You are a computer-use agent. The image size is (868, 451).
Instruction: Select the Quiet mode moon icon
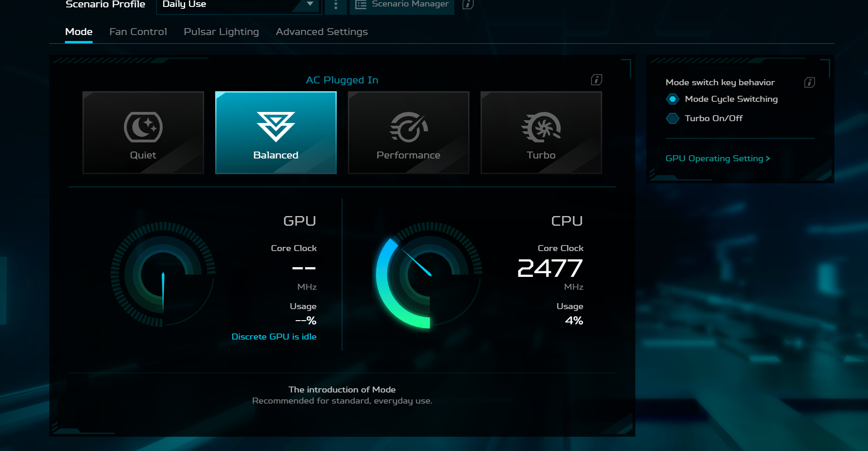click(143, 127)
